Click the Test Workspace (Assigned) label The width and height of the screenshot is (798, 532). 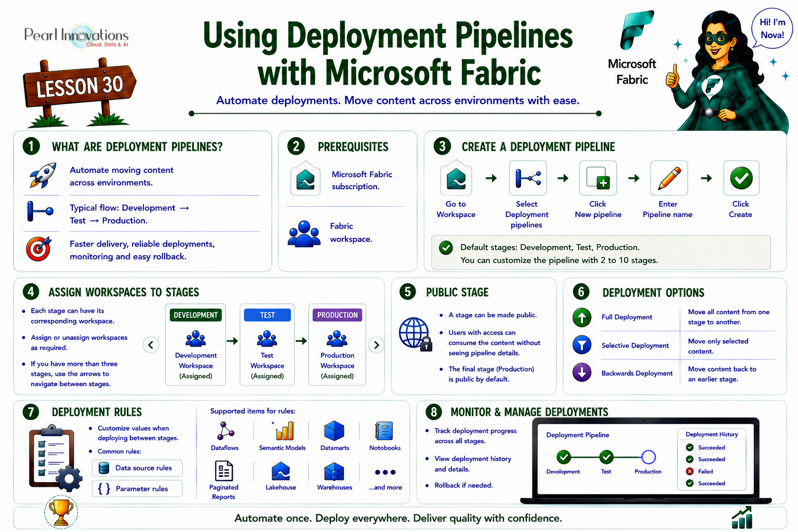(x=267, y=366)
